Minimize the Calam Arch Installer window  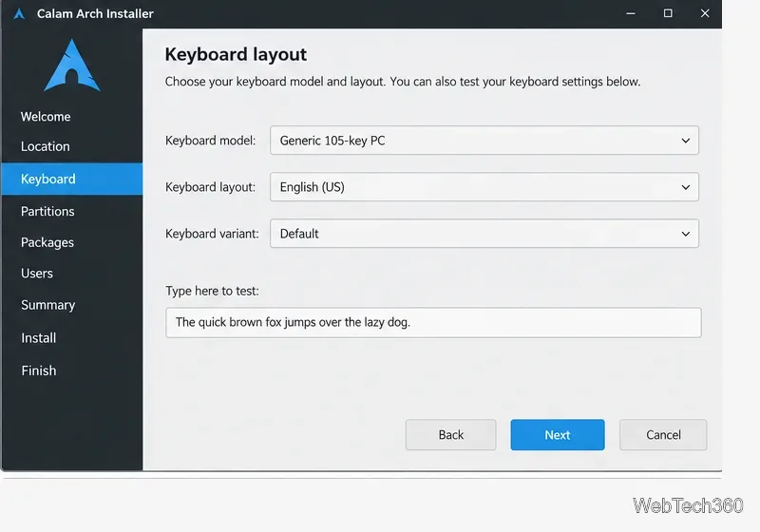pos(631,13)
